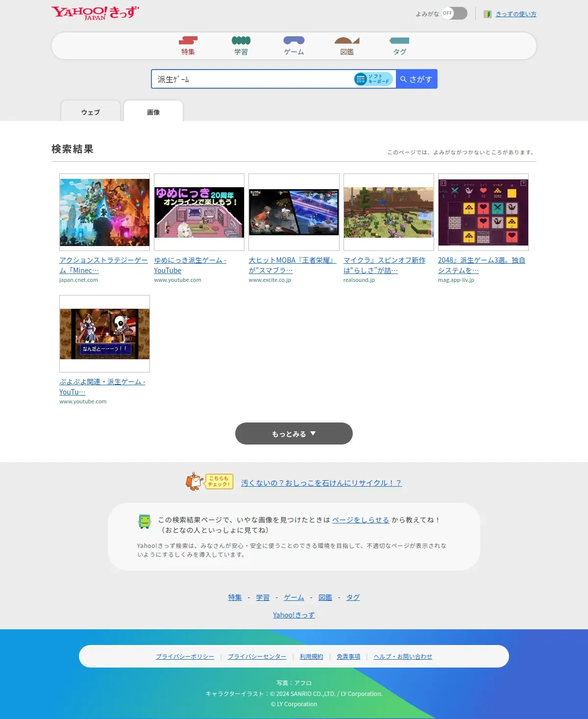Viewport: 588px width, 719px height.
Task: Open the 2048』派生ゲーム3選 link
Action: point(482,265)
